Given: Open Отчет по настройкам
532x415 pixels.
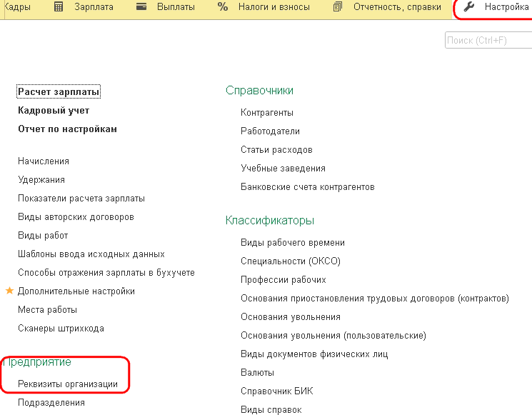Looking at the screenshot, I should (x=67, y=129).
